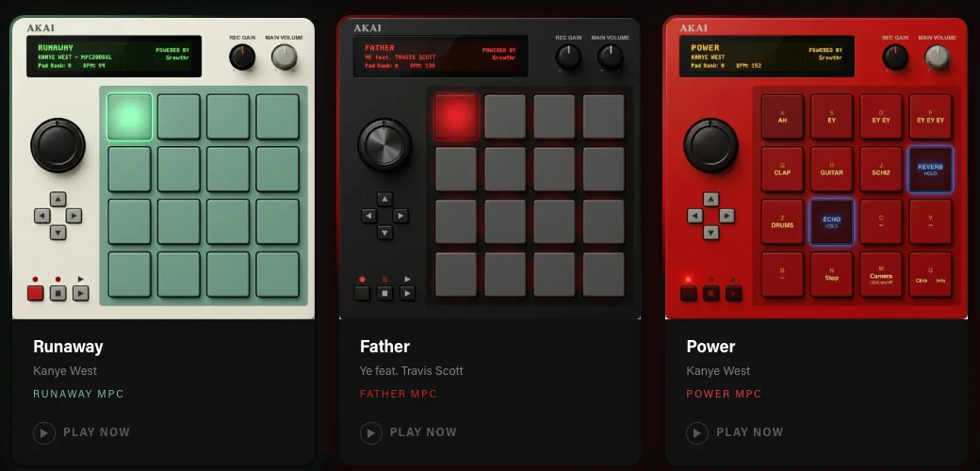980x471 pixels.
Task: Click the up arrow on Runaway MPC
Action: point(58,200)
